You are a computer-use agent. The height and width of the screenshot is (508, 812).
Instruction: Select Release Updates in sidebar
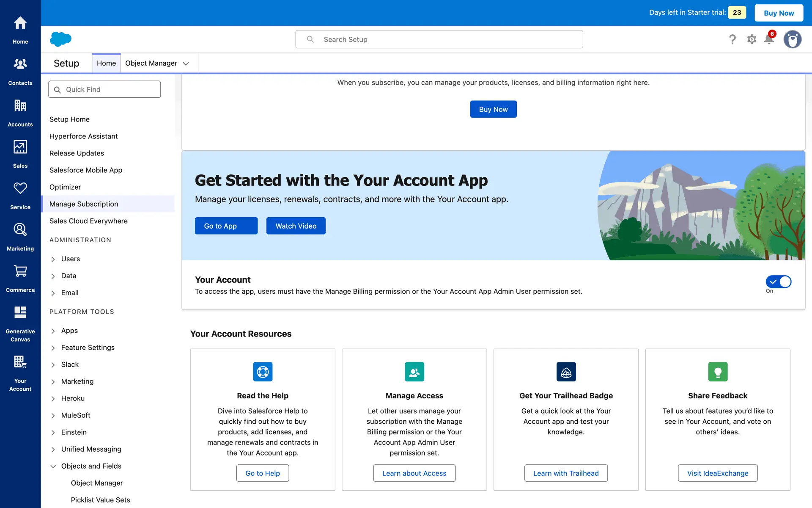(x=77, y=153)
